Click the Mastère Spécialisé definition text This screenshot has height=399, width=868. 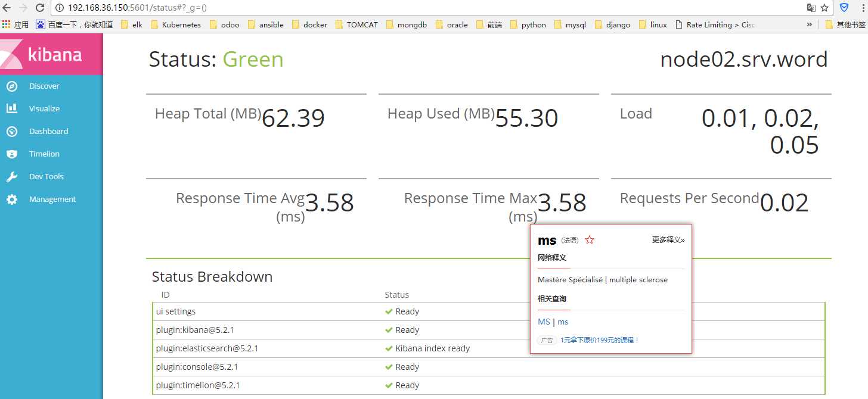[569, 280]
